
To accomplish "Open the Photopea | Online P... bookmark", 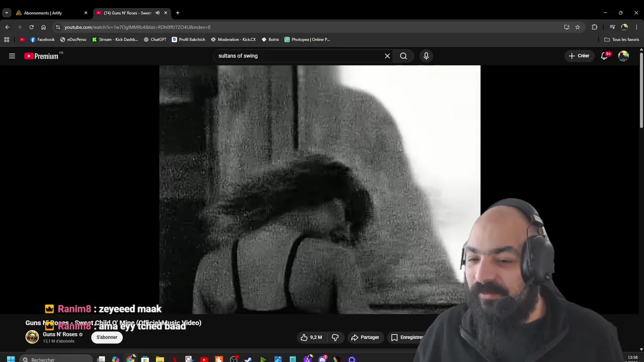I will tap(307, 40).
